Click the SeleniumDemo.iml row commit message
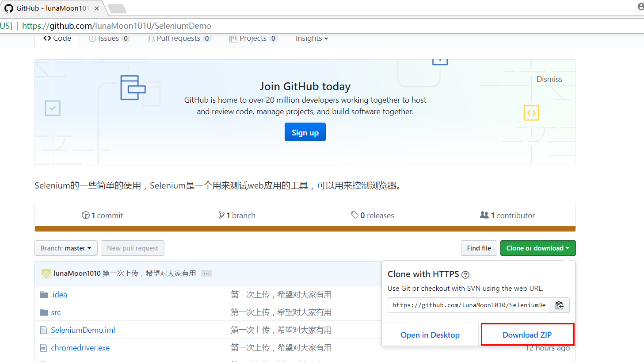Viewport: 644px width, 362px height. (x=281, y=330)
